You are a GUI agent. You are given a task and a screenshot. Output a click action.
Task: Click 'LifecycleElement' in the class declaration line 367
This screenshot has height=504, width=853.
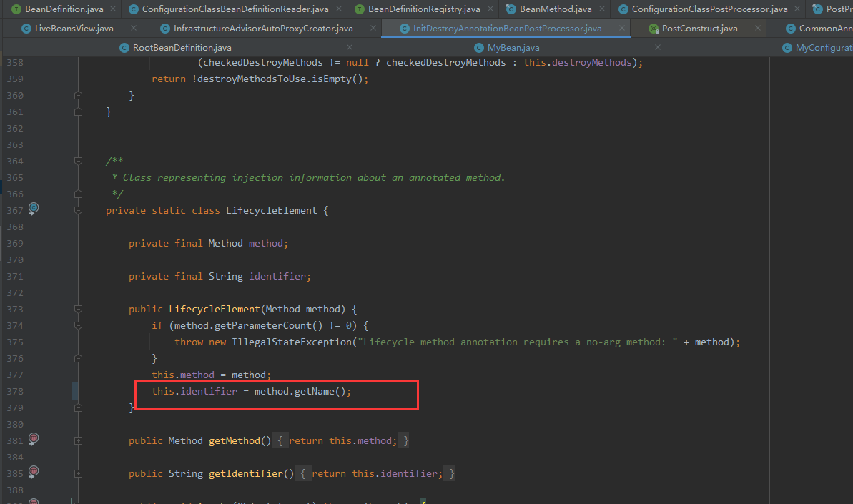click(x=272, y=210)
